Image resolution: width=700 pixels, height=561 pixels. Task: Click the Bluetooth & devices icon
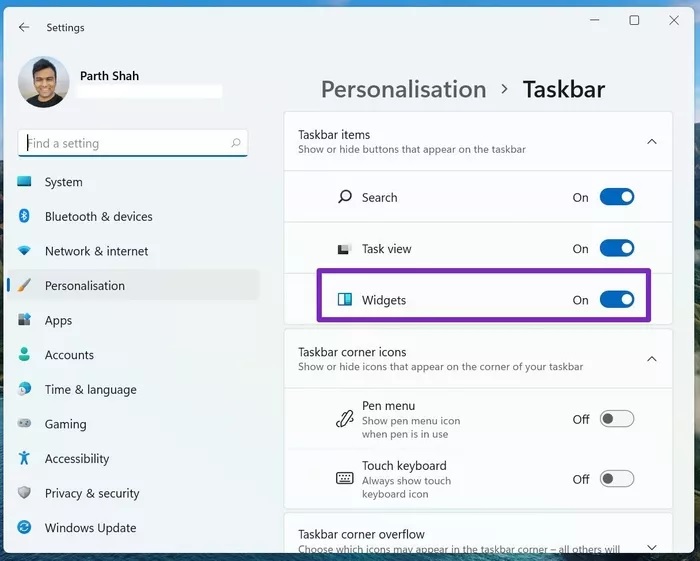coord(25,217)
